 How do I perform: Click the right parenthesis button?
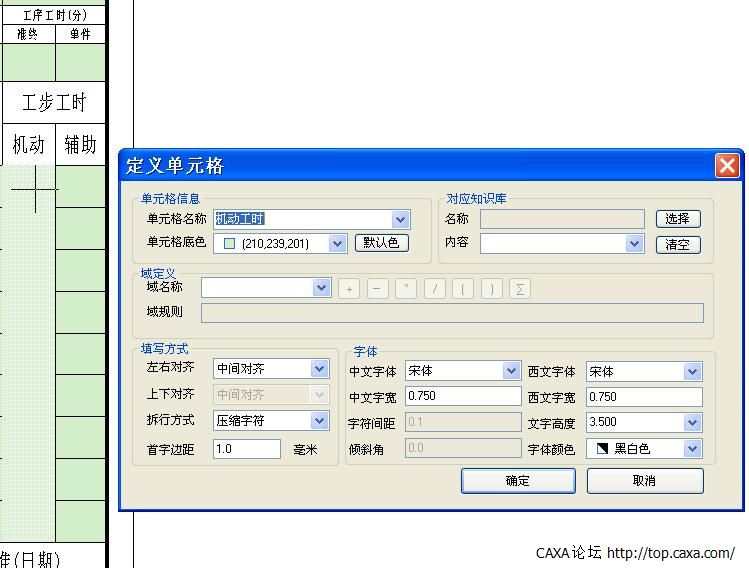(491, 289)
